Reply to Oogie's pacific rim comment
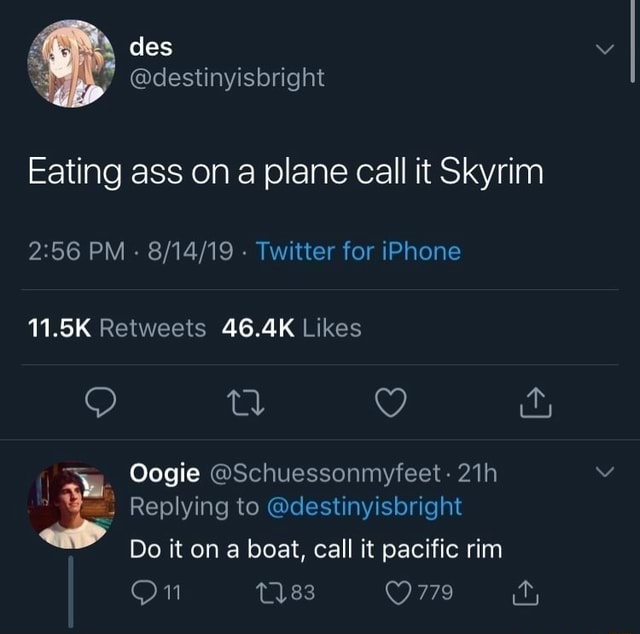This screenshot has height=634, width=640. [x=144, y=592]
